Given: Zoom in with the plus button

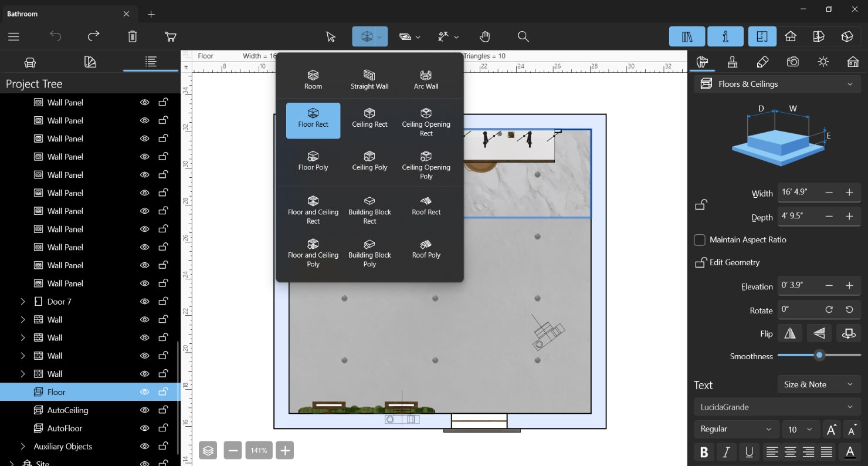Looking at the screenshot, I should [x=284, y=450].
